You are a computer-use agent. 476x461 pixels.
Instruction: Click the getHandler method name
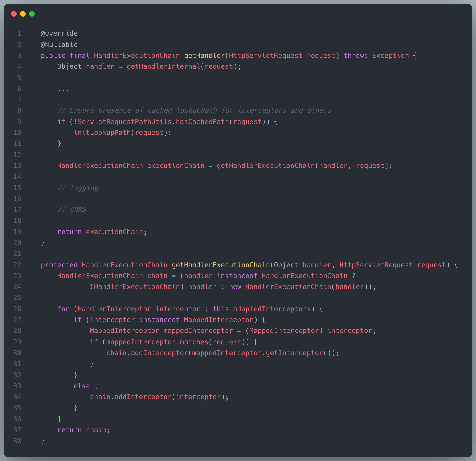click(204, 55)
